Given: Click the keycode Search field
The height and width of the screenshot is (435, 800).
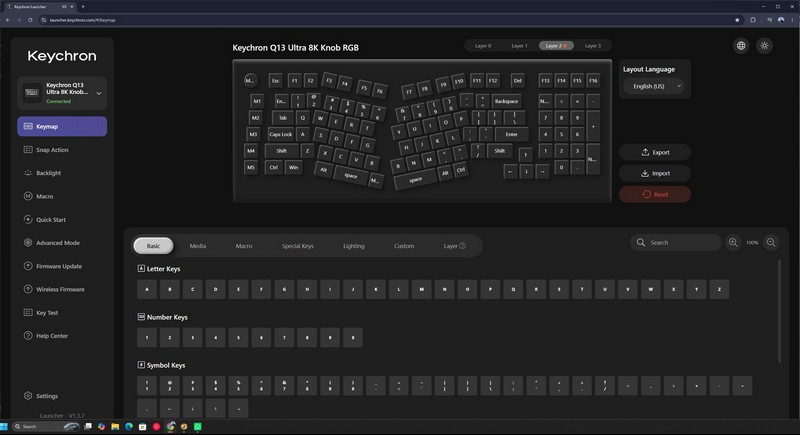Looking at the screenshot, I should point(676,243).
